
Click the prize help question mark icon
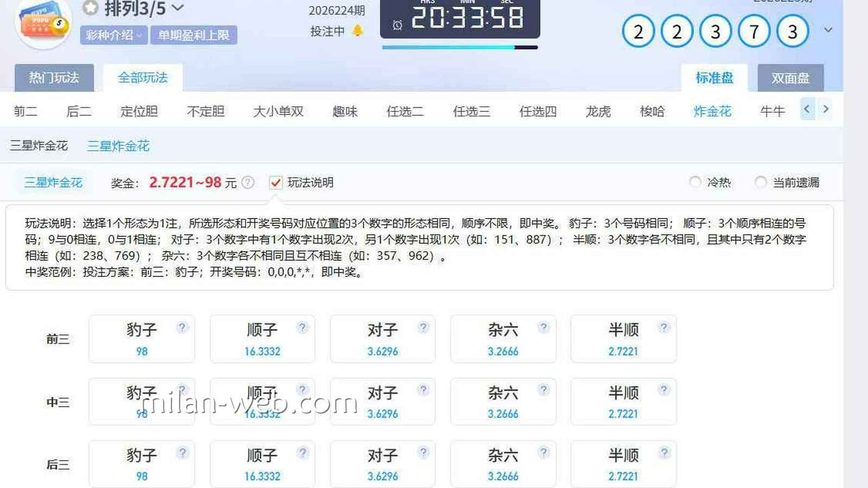coord(248,182)
